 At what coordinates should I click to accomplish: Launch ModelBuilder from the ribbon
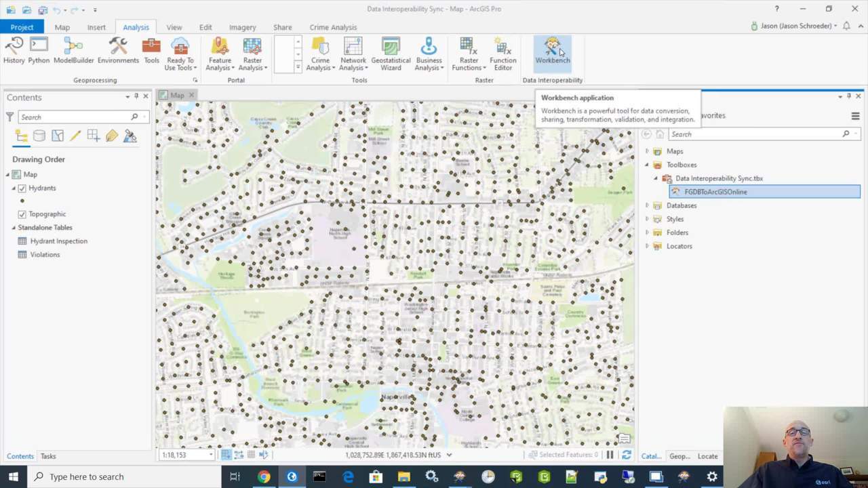coord(73,52)
